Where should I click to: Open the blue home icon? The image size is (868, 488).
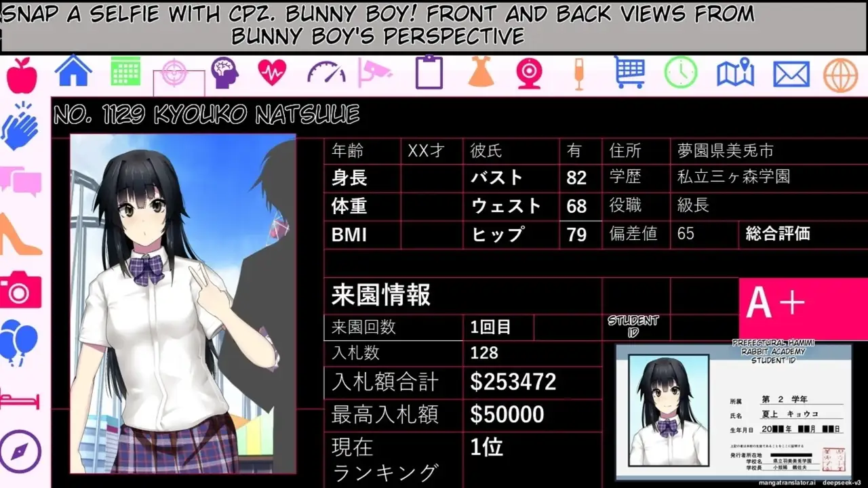[73, 70]
